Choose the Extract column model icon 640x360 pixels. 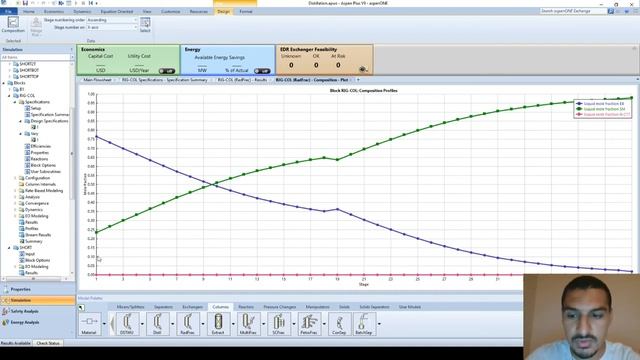pos(218,324)
